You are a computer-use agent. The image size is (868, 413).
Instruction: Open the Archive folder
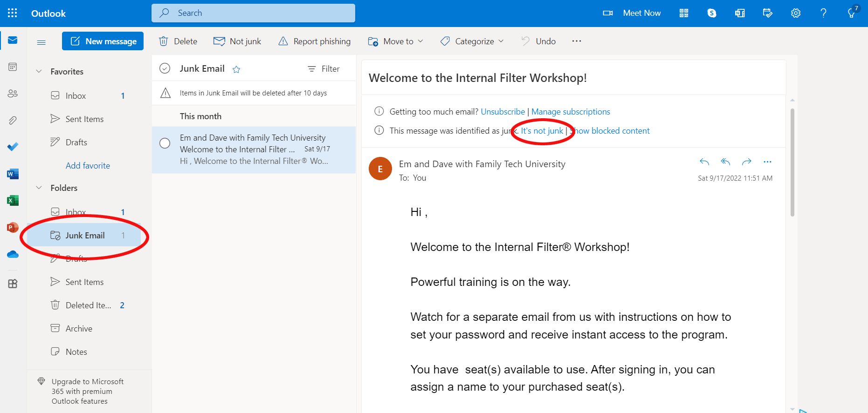pyautogui.click(x=79, y=329)
